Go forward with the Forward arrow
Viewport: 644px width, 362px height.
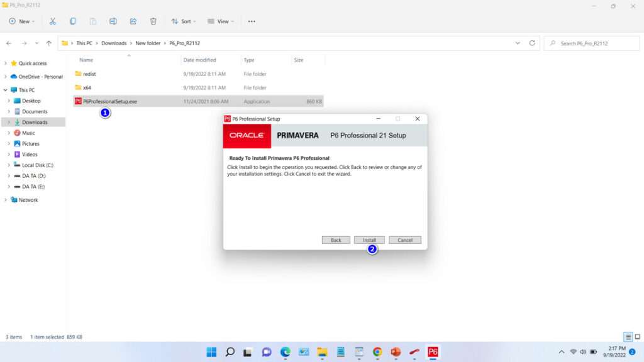click(x=25, y=43)
